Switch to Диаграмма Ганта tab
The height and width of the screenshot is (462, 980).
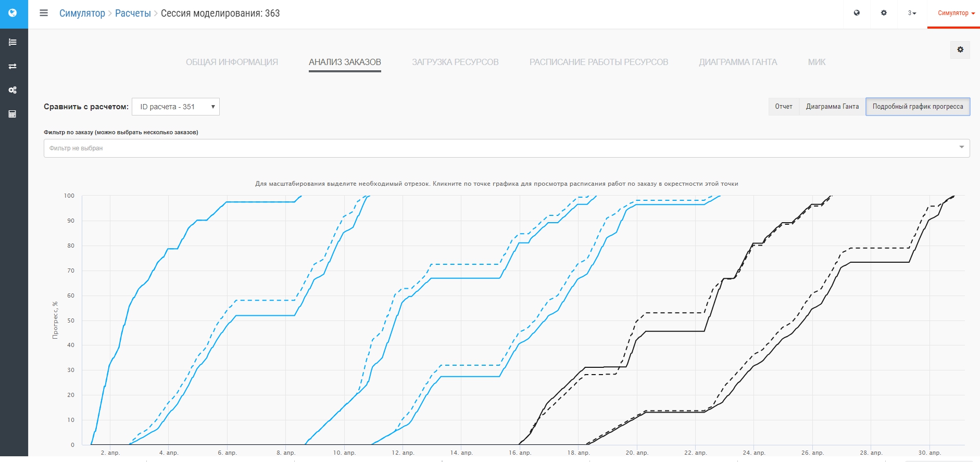pos(738,62)
